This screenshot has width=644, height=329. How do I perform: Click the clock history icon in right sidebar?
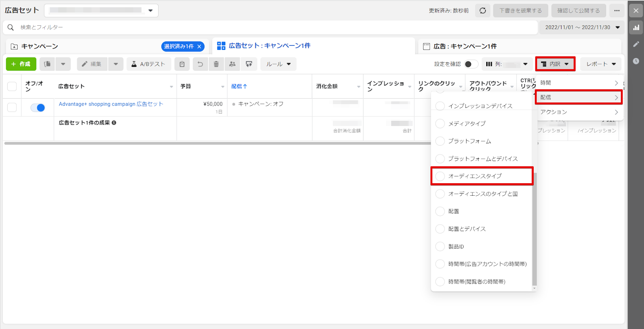pyautogui.click(x=636, y=61)
